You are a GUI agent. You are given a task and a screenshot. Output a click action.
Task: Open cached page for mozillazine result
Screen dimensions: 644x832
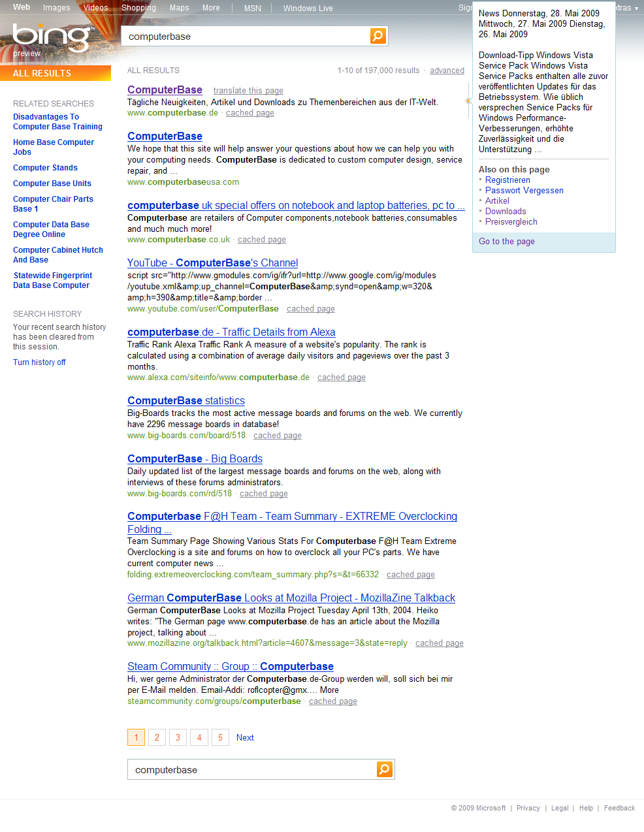tap(440, 643)
